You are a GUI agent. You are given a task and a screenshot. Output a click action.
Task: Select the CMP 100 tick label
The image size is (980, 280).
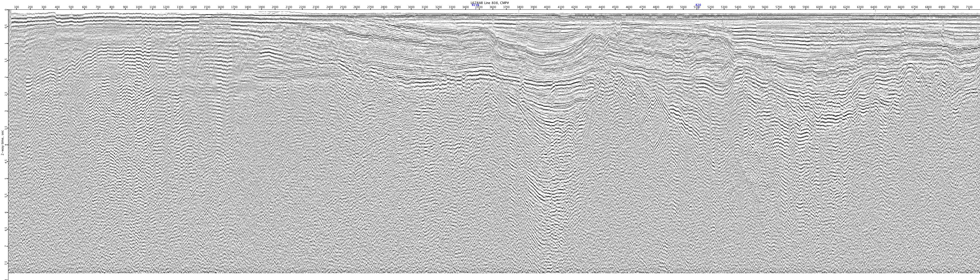(x=16, y=7)
